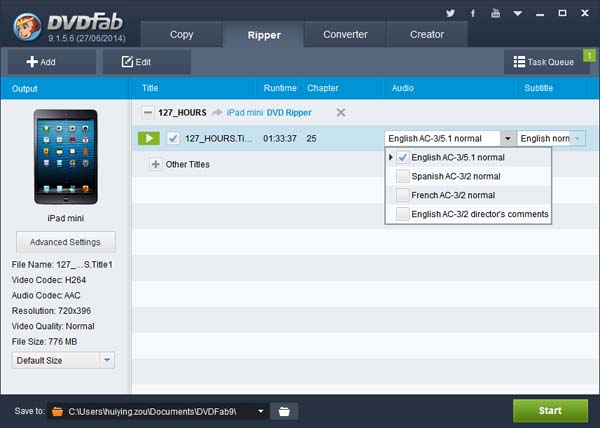Open the title bar dropdown menu arrow
This screenshot has width=600, height=428.
tap(518, 13)
